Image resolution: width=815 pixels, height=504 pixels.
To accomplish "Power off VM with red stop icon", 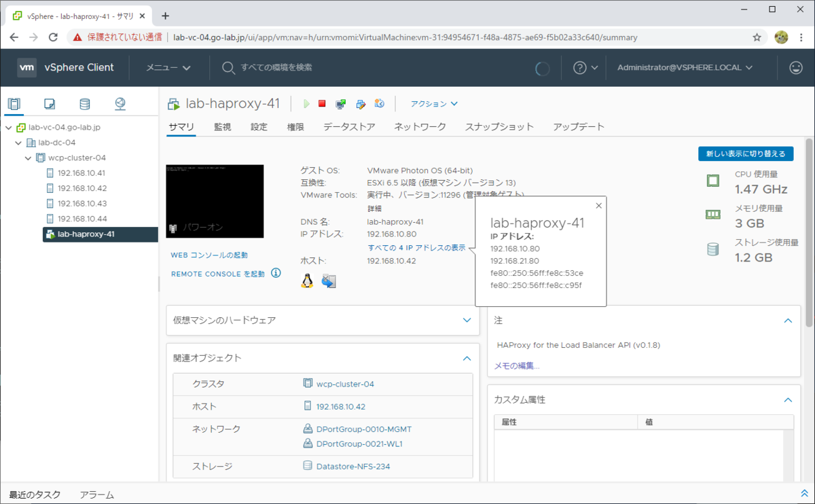I will (322, 104).
